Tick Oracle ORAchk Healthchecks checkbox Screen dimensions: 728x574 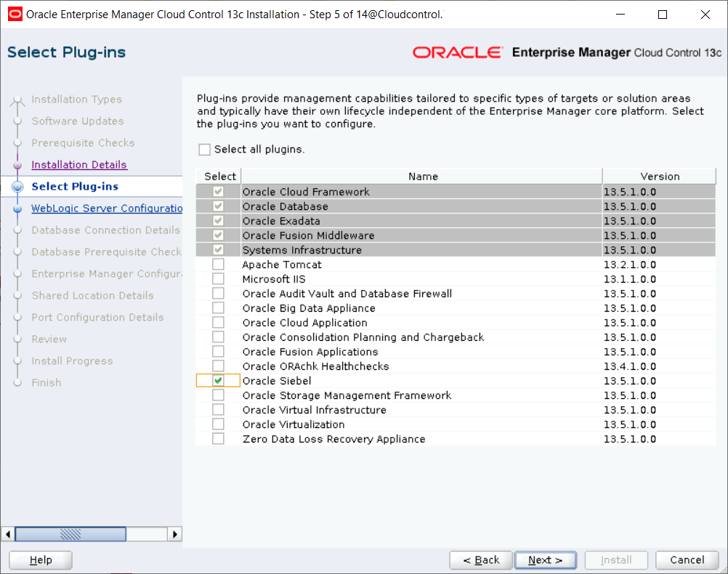tap(218, 366)
